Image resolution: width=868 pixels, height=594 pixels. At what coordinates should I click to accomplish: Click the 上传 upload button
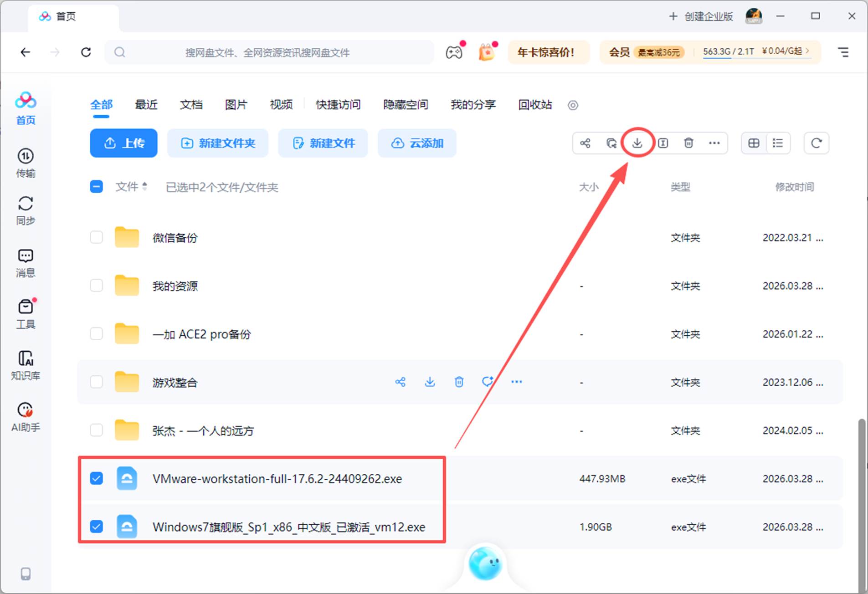pyautogui.click(x=123, y=143)
